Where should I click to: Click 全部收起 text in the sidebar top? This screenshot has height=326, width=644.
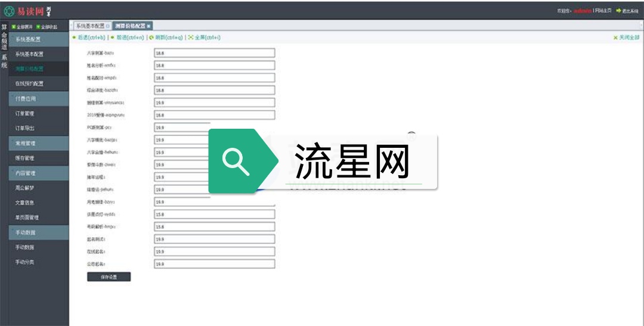click(x=49, y=27)
